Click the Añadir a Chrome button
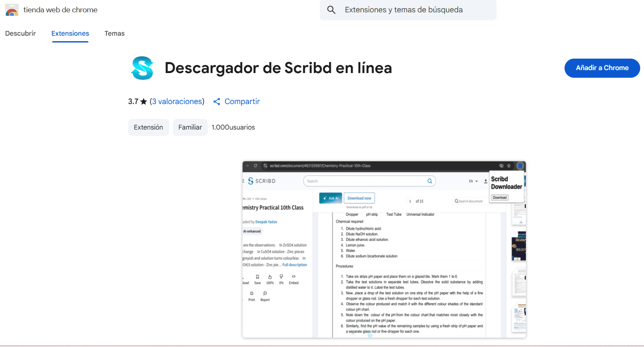The height and width of the screenshot is (347, 644). pyautogui.click(x=602, y=68)
